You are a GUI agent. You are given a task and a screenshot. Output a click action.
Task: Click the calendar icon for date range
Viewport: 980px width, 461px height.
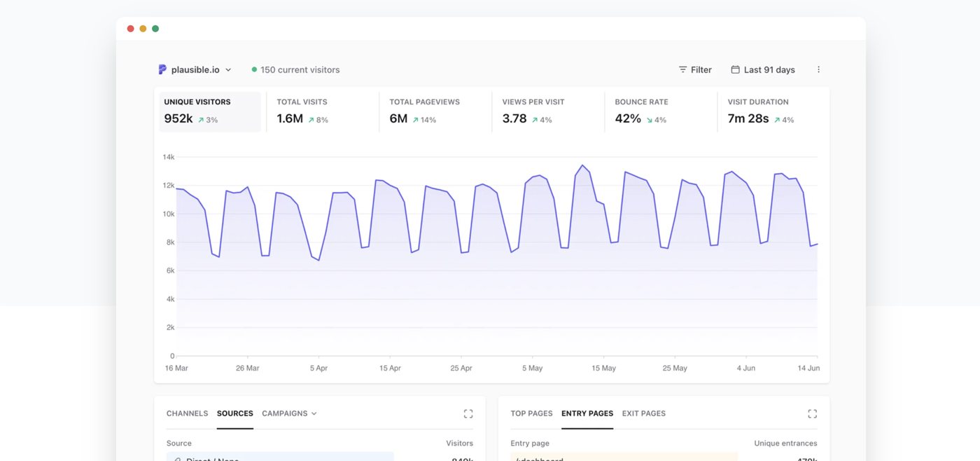(735, 69)
